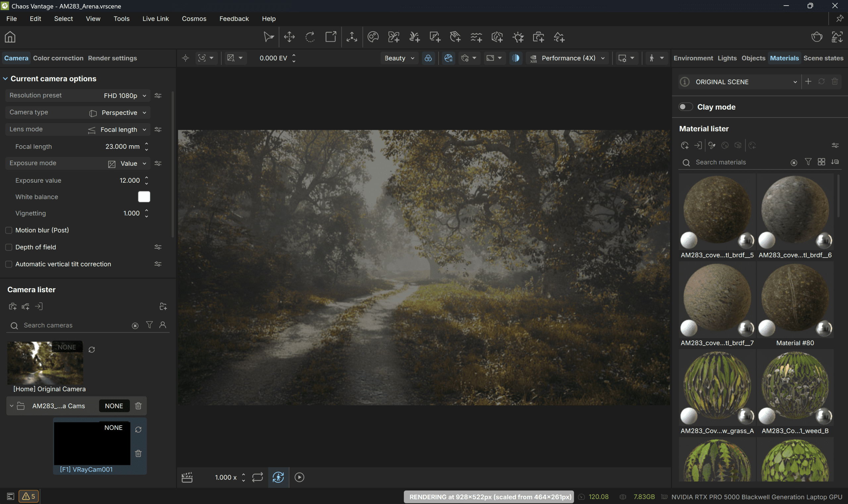Screen dimensions: 848x504
Task: Select the AM283_Cov...w_grass_A material thumbnail
Action: click(716, 387)
